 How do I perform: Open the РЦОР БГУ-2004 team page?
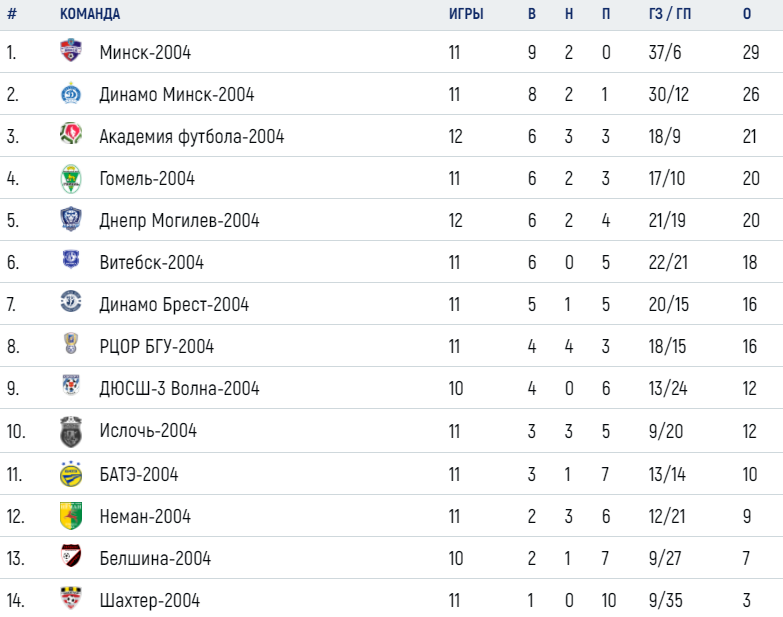[x=157, y=346]
